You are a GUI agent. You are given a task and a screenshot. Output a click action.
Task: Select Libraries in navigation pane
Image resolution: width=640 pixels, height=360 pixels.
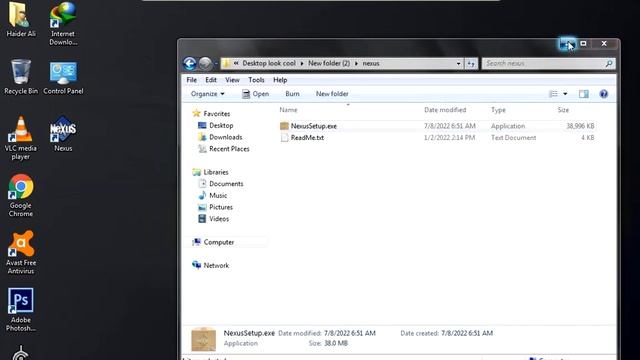point(210,172)
